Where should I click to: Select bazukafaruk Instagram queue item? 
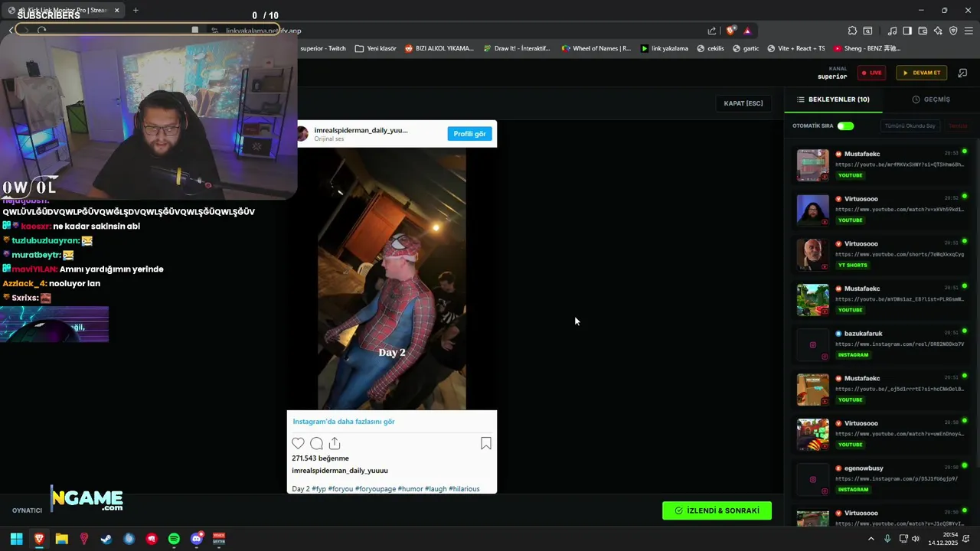[881, 344]
